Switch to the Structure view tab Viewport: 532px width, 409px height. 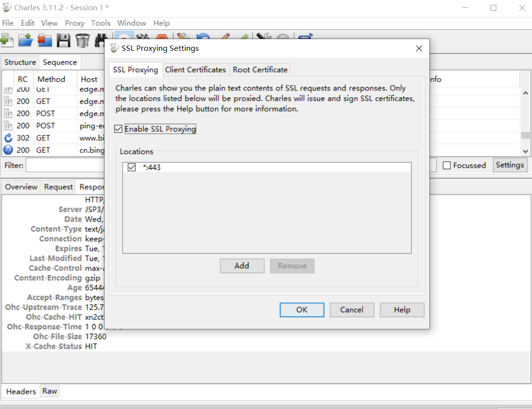[20, 63]
